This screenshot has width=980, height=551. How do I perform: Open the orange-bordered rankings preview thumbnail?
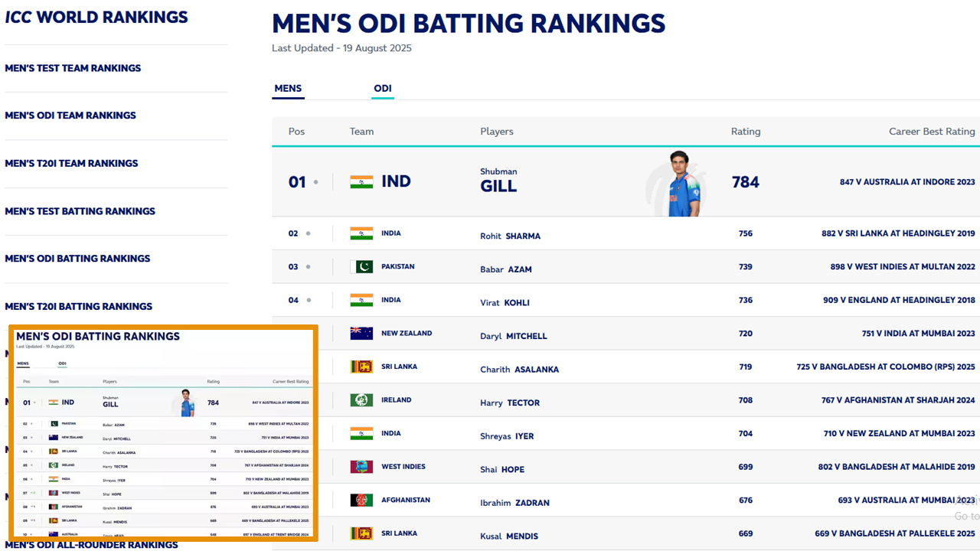pos(164,433)
